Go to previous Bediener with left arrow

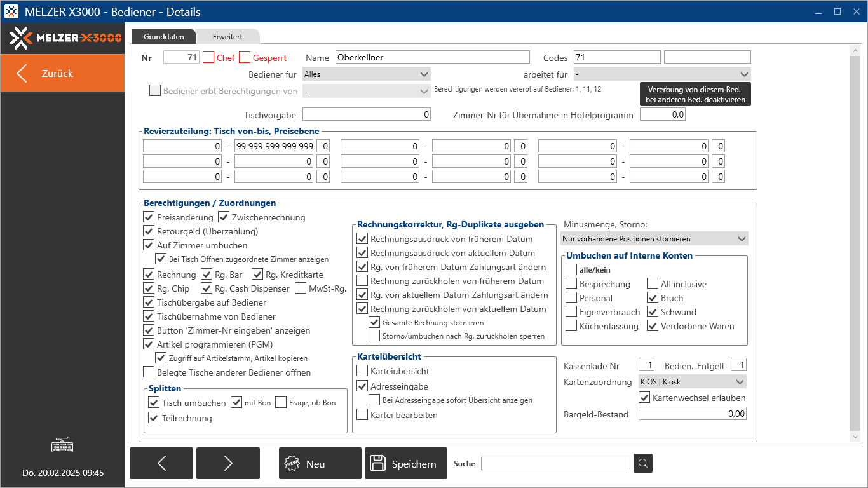(161, 463)
